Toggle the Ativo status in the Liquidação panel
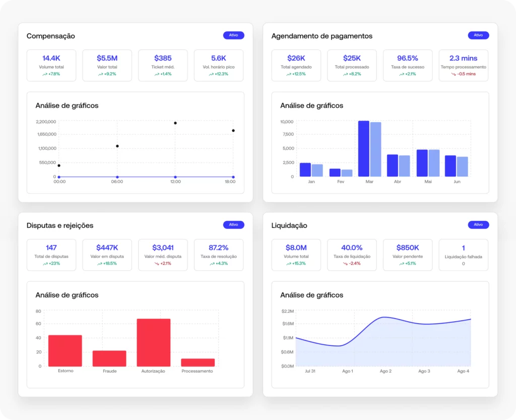This screenshot has height=420, width=516. point(478,225)
